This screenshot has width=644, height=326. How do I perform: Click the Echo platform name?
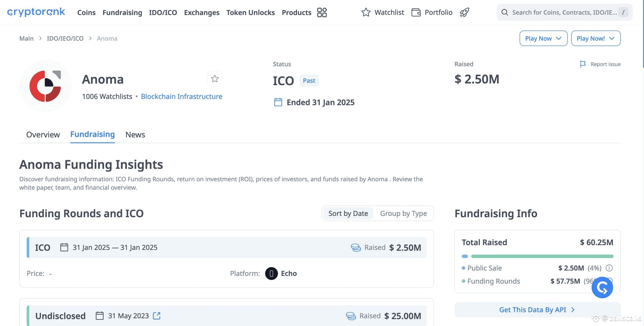click(x=289, y=273)
